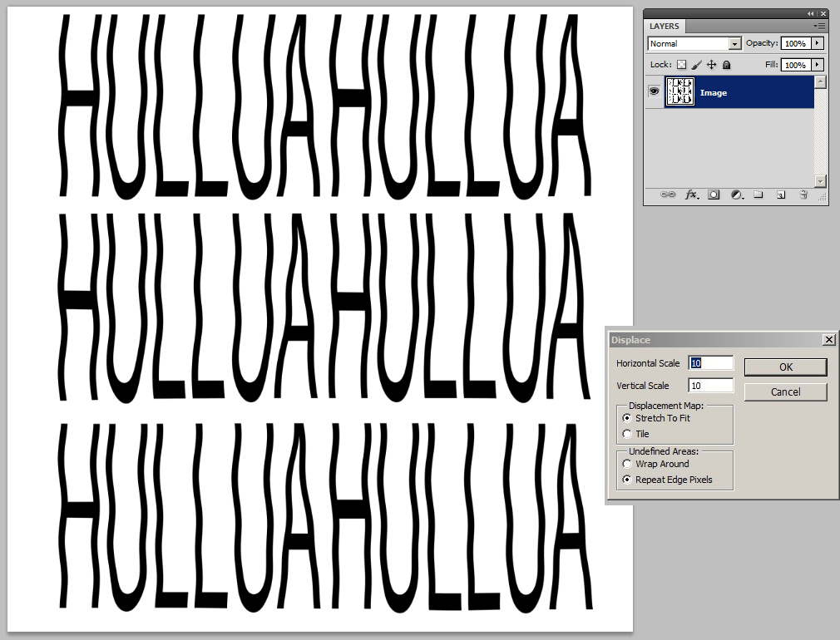Screen dimensions: 840x640
Task: Select the layer named Image
Action: pos(739,92)
